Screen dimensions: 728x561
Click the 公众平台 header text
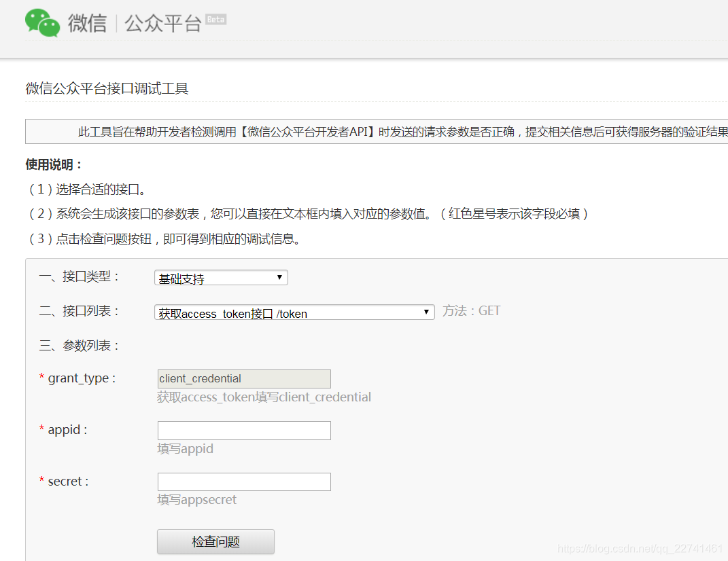point(162,23)
